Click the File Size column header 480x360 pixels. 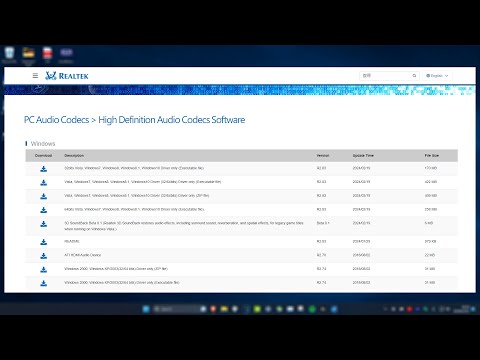[432, 156]
